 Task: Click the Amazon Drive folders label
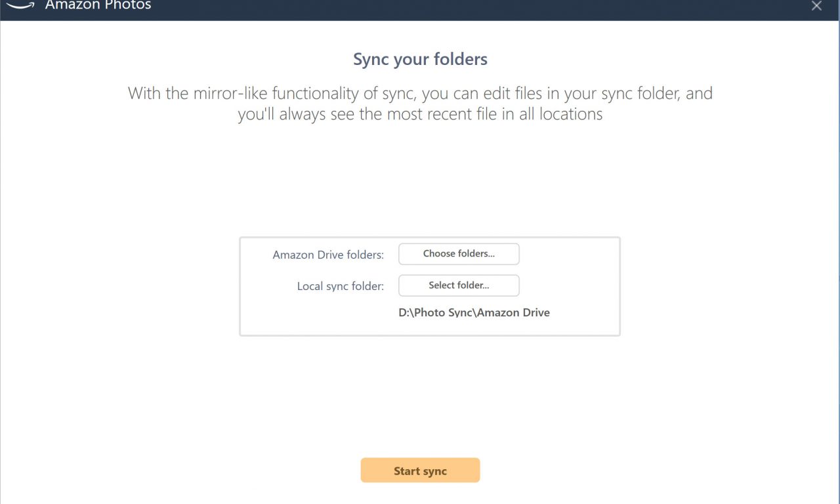(x=328, y=255)
